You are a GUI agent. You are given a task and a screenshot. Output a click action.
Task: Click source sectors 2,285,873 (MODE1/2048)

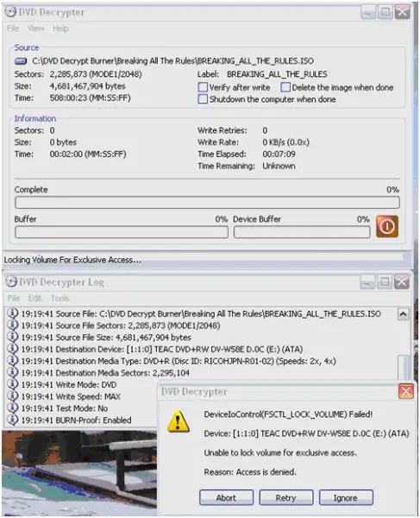click(x=96, y=74)
